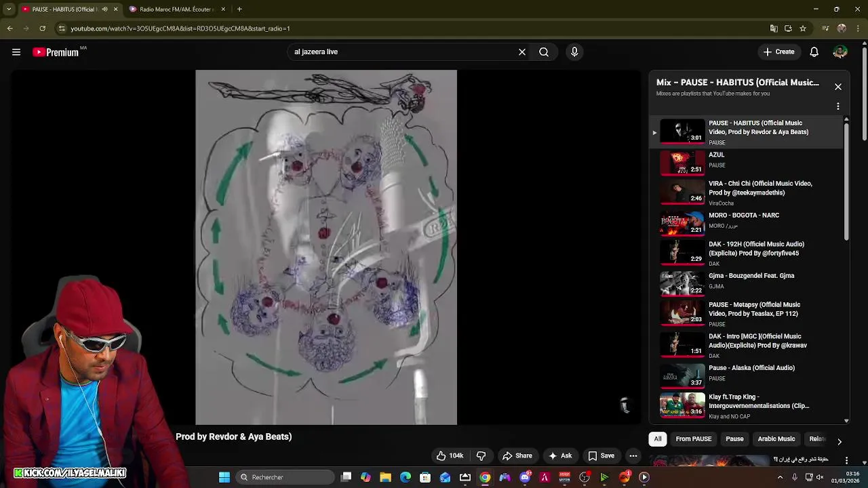Image resolution: width=868 pixels, height=488 pixels.
Task: Play DAK - Intro [MGC] from the Mix
Action: [746, 344]
